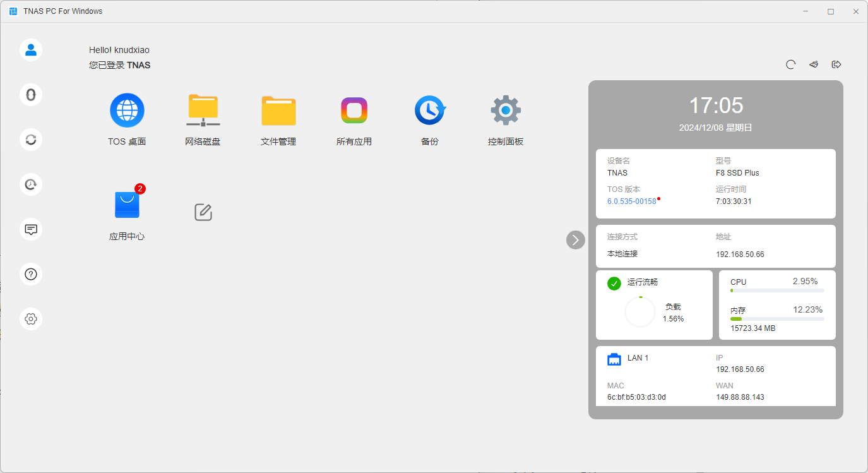Viewport: 868px width, 473px height.
Task: Open 网络磁盘 network drive icon
Action: [x=203, y=111]
